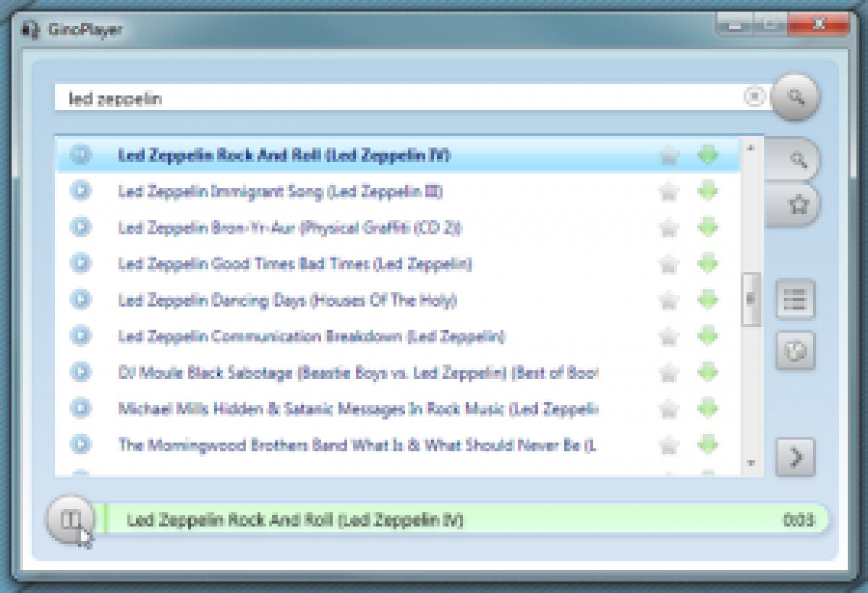Download 'Michael Mills Hidden & Satanic' via green arrow

pyautogui.click(x=707, y=408)
